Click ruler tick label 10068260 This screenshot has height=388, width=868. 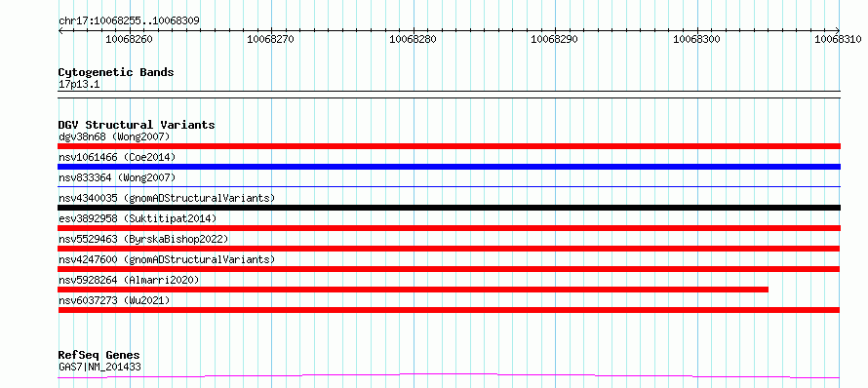[129, 39]
